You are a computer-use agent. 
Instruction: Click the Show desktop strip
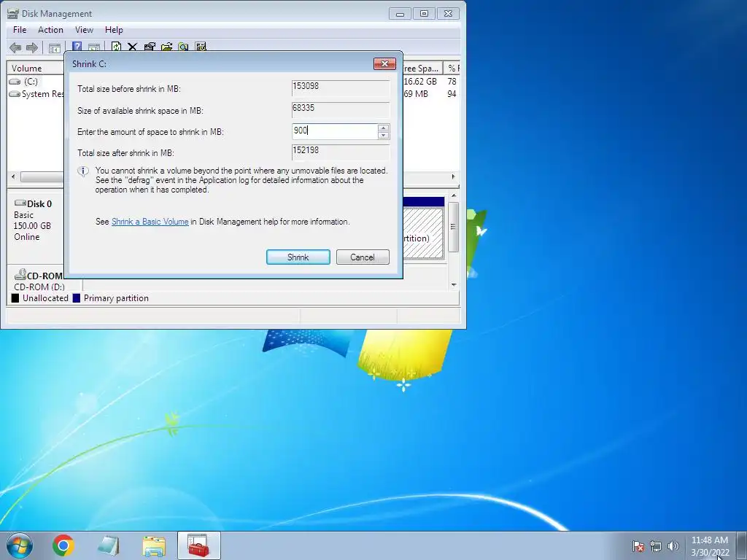click(742, 545)
